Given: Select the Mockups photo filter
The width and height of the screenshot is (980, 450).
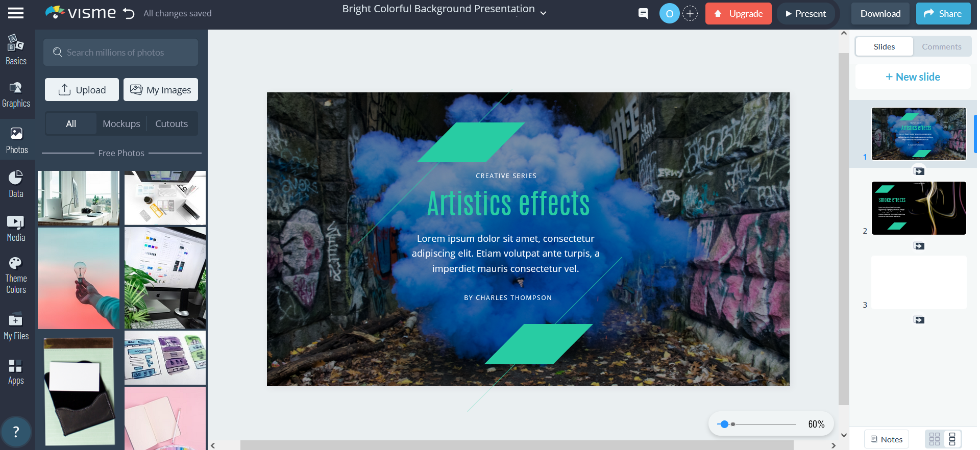Looking at the screenshot, I should click(x=121, y=124).
